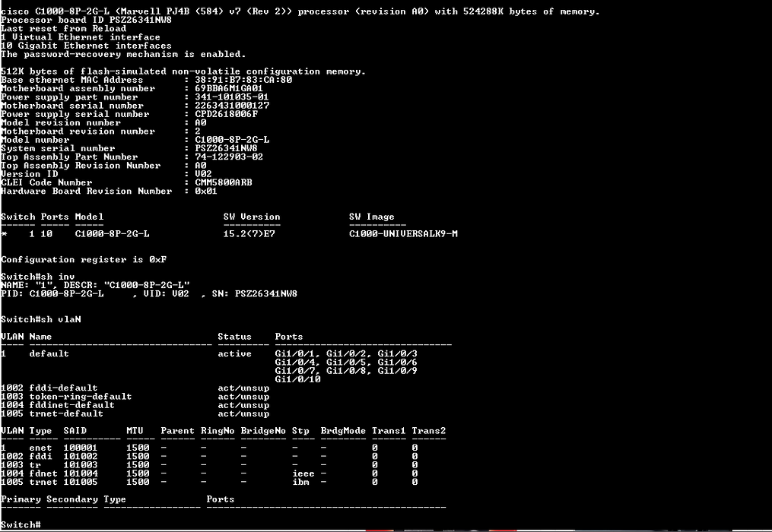Select Top Assembly Part Number 74-122903-02
Image resolution: width=772 pixels, height=532 pixels.
pos(229,157)
